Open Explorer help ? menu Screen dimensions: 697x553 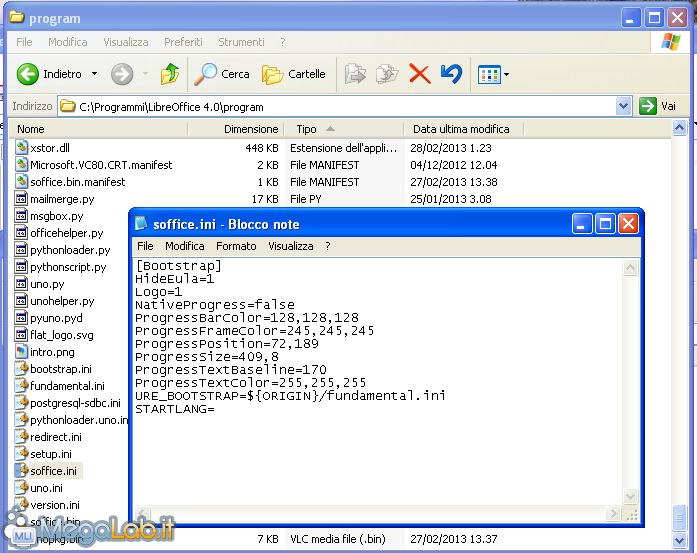coord(283,42)
